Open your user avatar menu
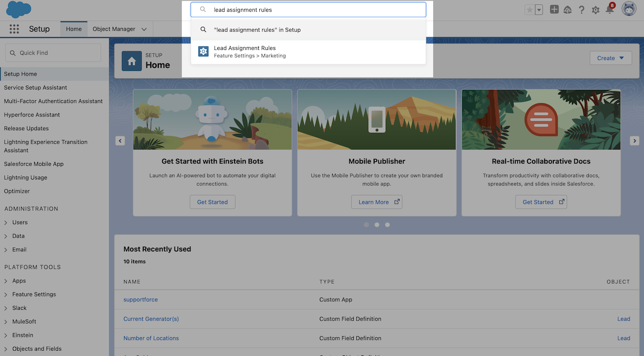The image size is (644, 356). tap(629, 9)
